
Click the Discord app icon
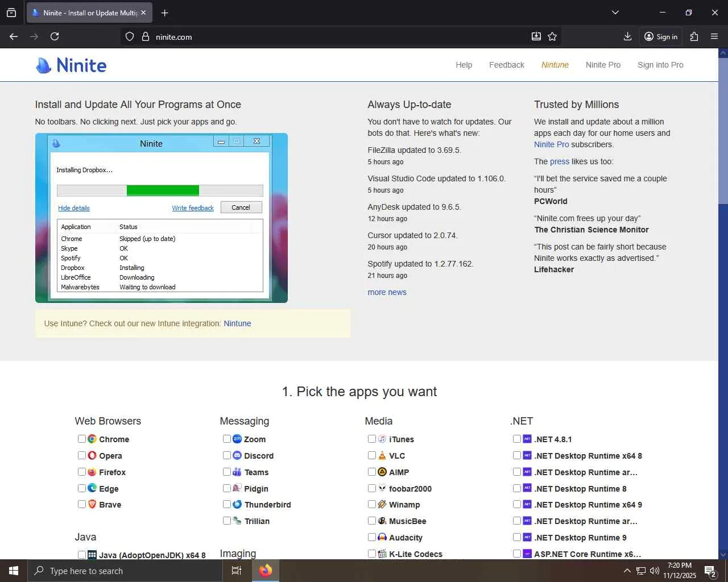coord(237,455)
